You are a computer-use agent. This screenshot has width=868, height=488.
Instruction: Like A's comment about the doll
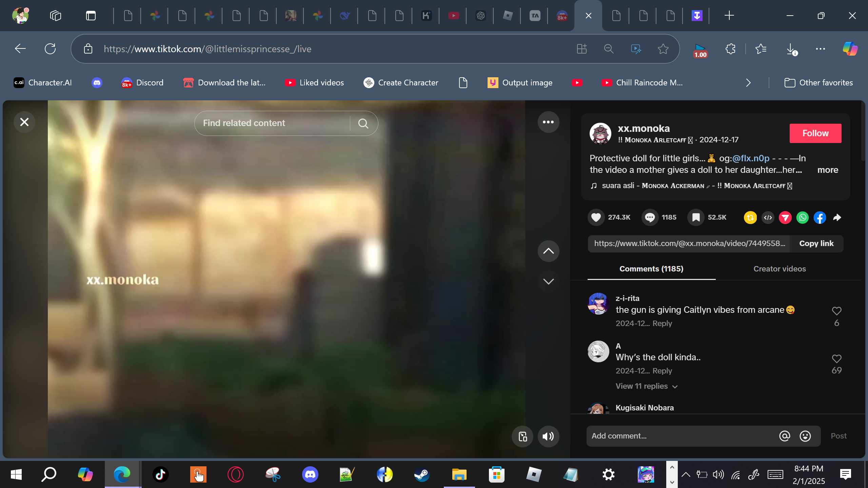[836, 359]
